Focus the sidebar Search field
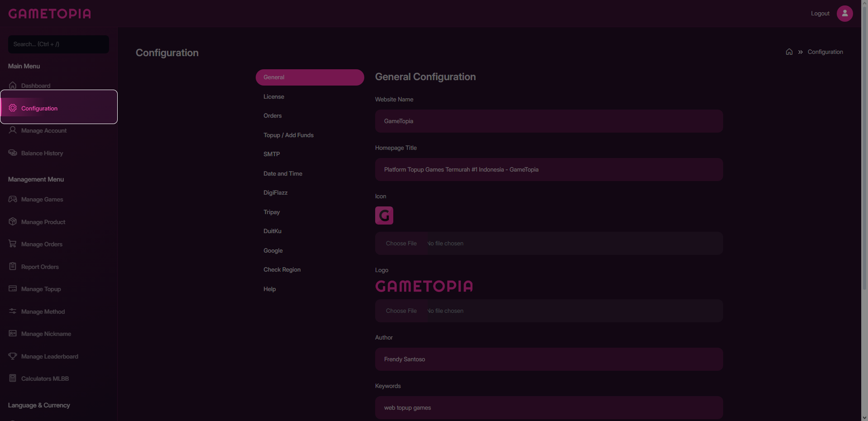 [58, 44]
